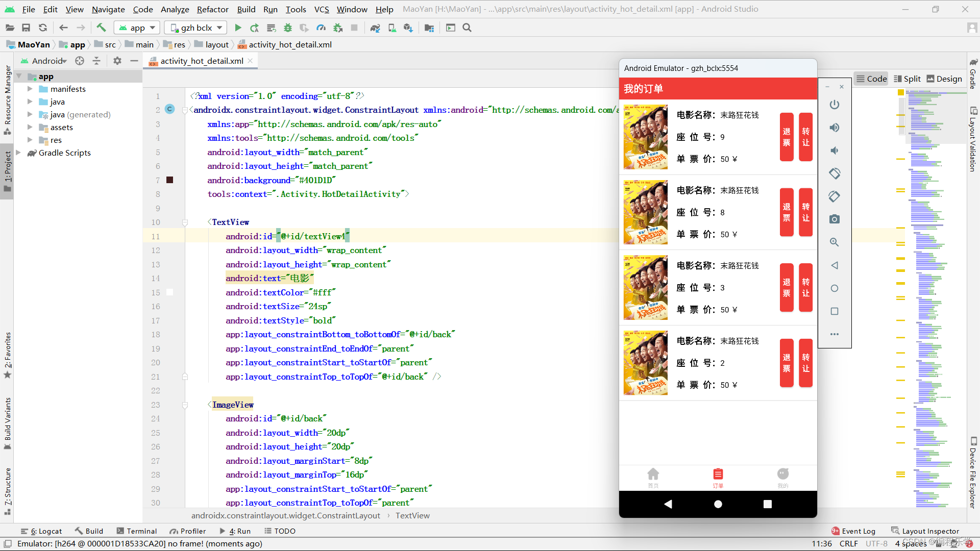Image resolution: width=980 pixels, height=551 pixels.
Task: Open the Logcat tool window button
Action: (42, 531)
